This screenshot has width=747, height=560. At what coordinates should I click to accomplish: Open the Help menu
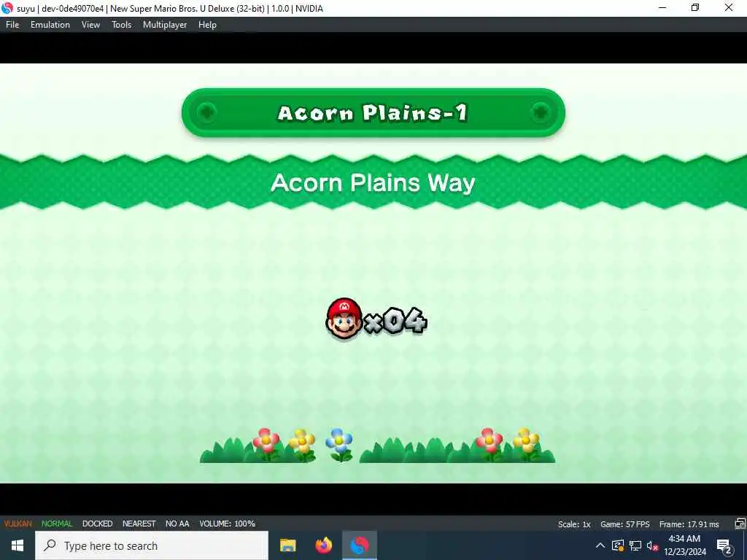point(207,25)
